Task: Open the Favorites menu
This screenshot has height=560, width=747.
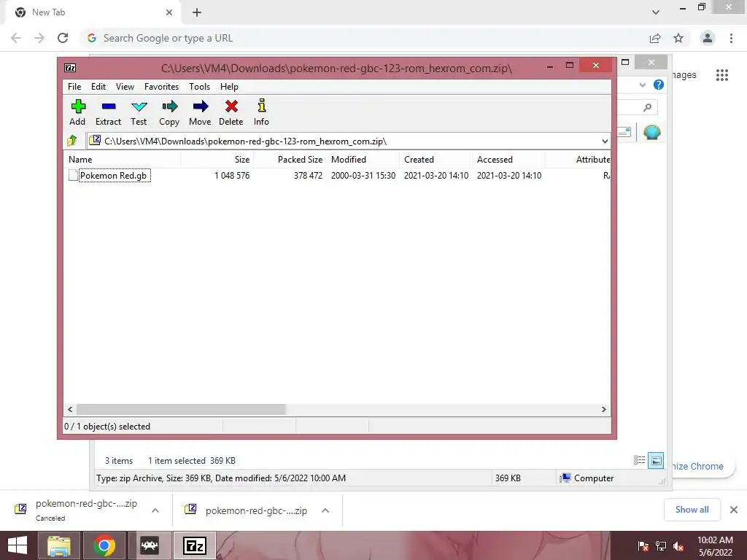Action: (161, 87)
